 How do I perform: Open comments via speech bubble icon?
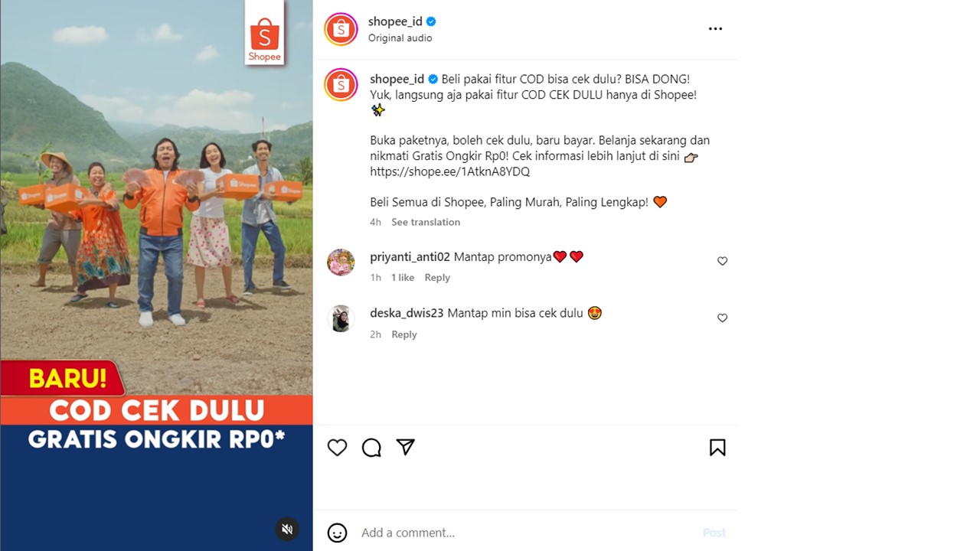point(371,448)
